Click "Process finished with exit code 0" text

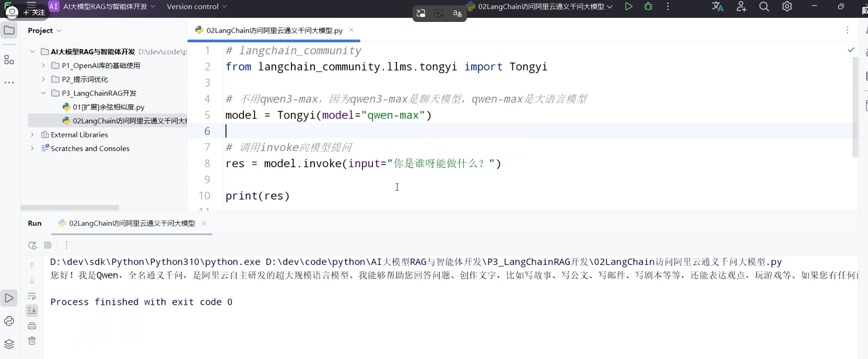pos(142,302)
